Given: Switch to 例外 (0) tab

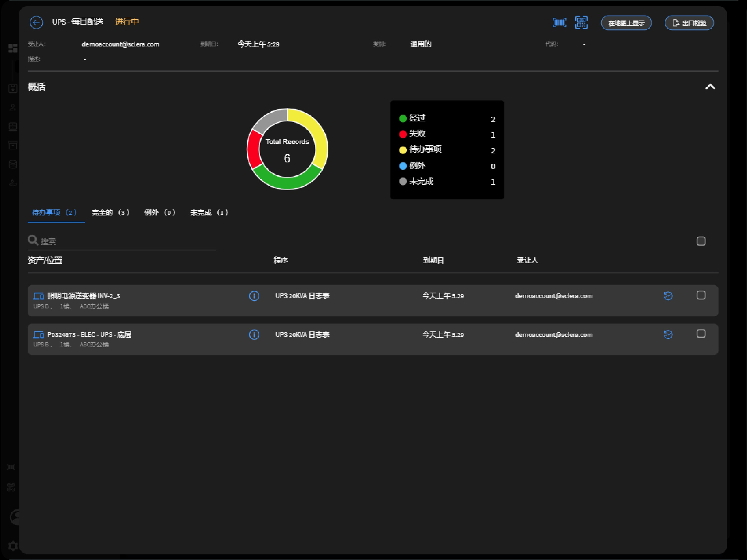Looking at the screenshot, I should click(x=160, y=212).
